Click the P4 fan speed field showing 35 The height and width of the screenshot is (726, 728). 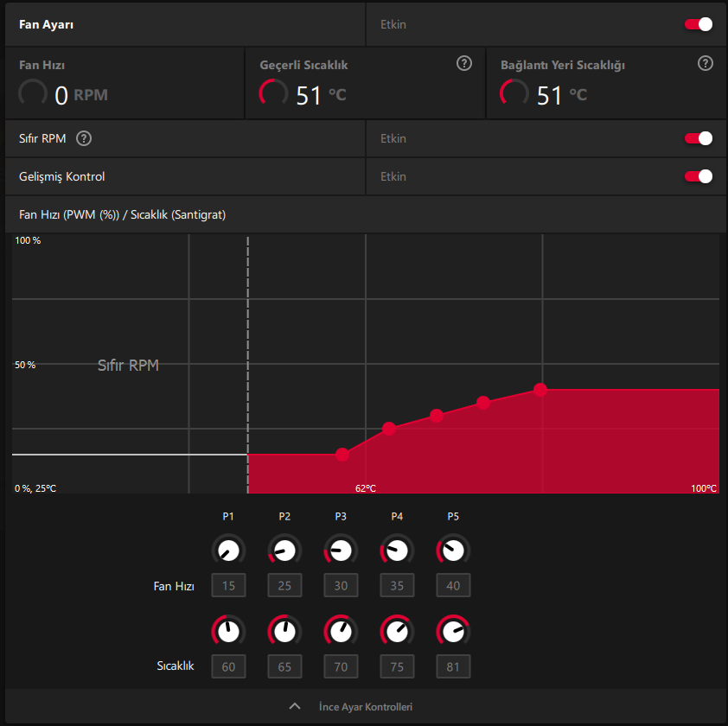(x=397, y=585)
